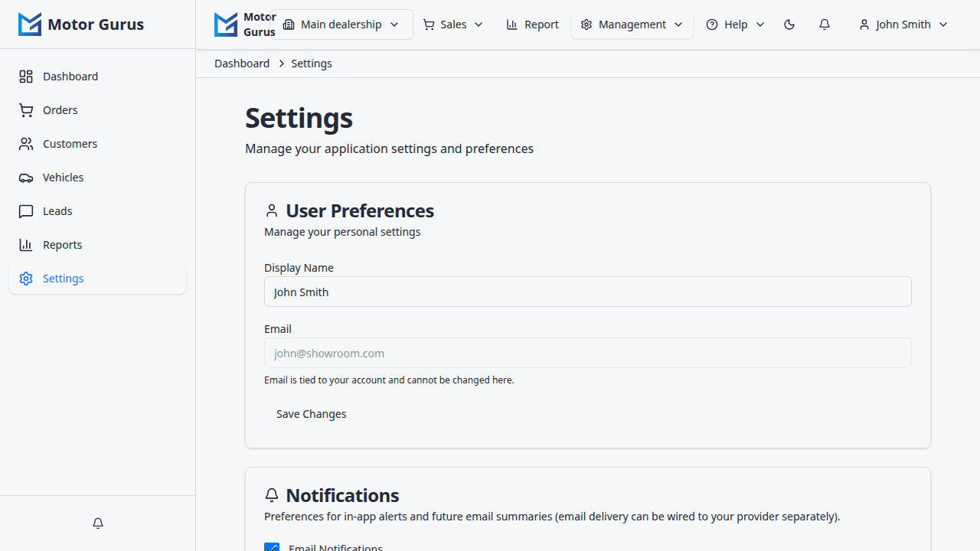Image resolution: width=980 pixels, height=551 pixels.
Task: Click the Settings breadcrumb text
Action: coord(312,64)
